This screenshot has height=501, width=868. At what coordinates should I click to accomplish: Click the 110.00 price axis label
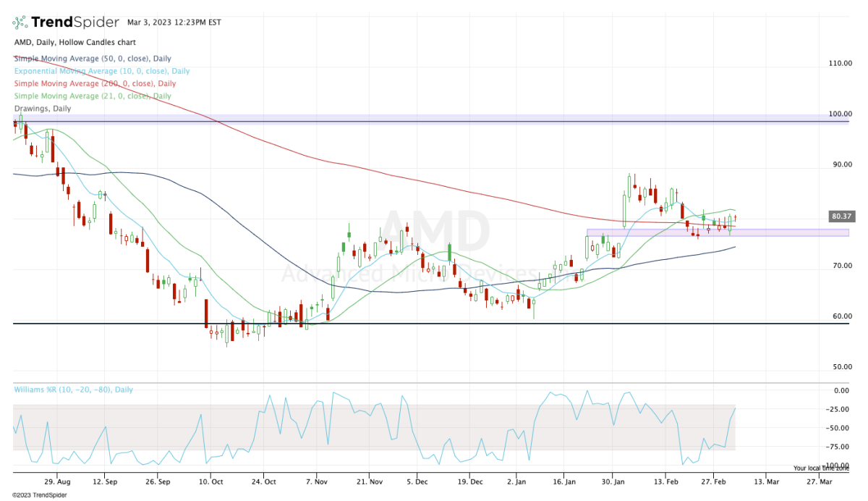click(841, 64)
